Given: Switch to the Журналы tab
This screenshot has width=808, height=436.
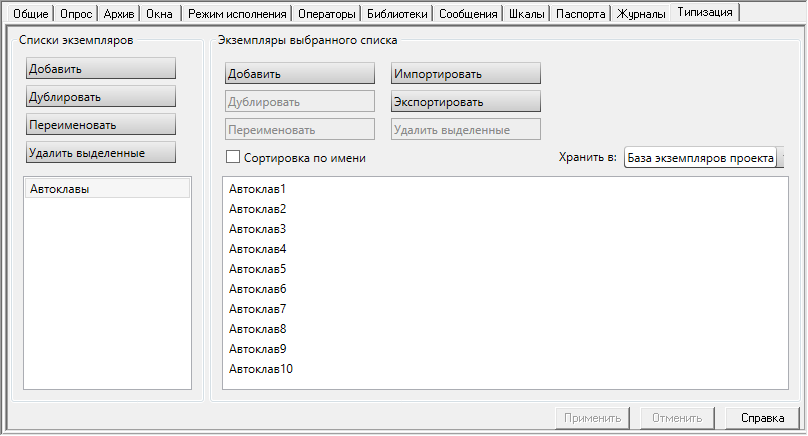Looking at the screenshot, I should tap(641, 14).
